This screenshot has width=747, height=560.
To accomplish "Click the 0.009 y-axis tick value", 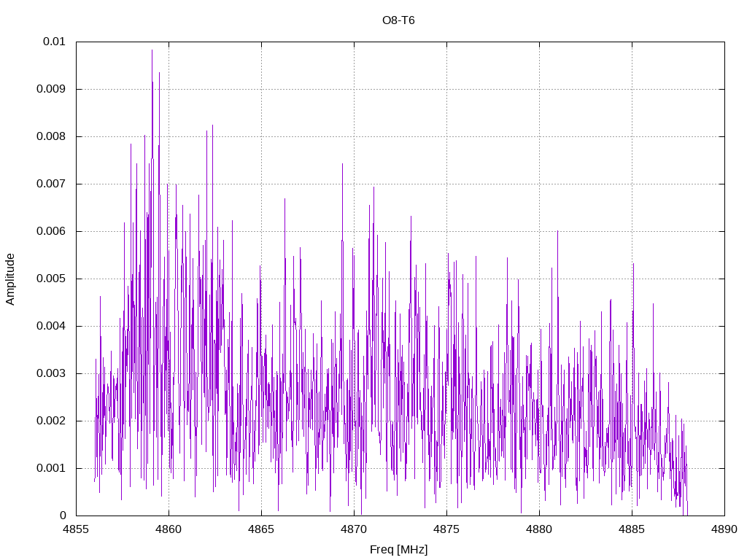I will coord(51,89).
